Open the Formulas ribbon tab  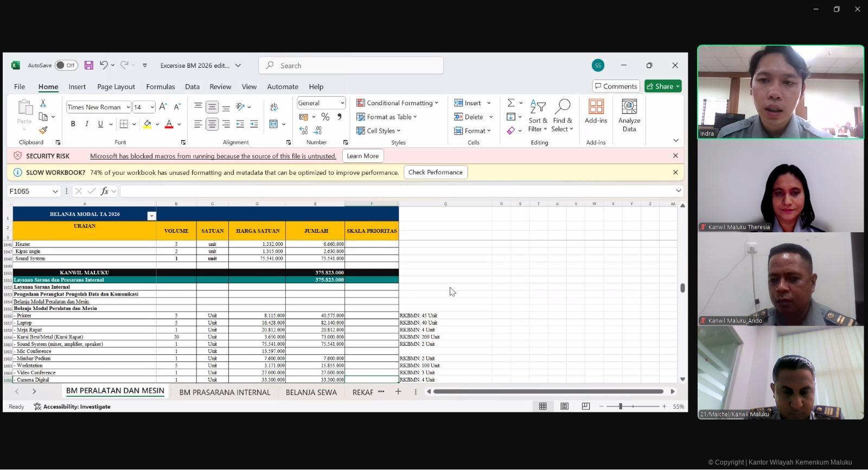coord(160,87)
